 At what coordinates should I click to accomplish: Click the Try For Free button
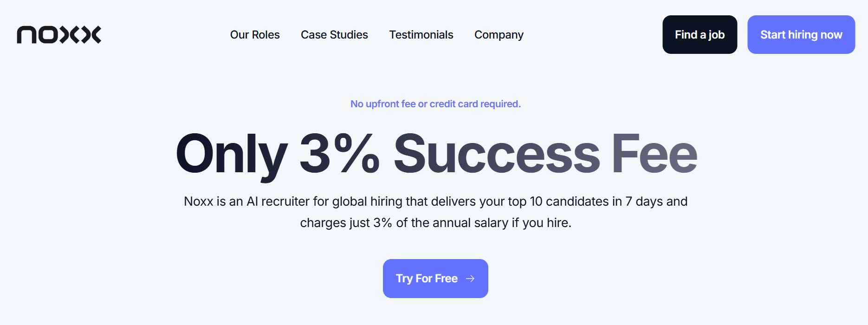click(435, 279)
